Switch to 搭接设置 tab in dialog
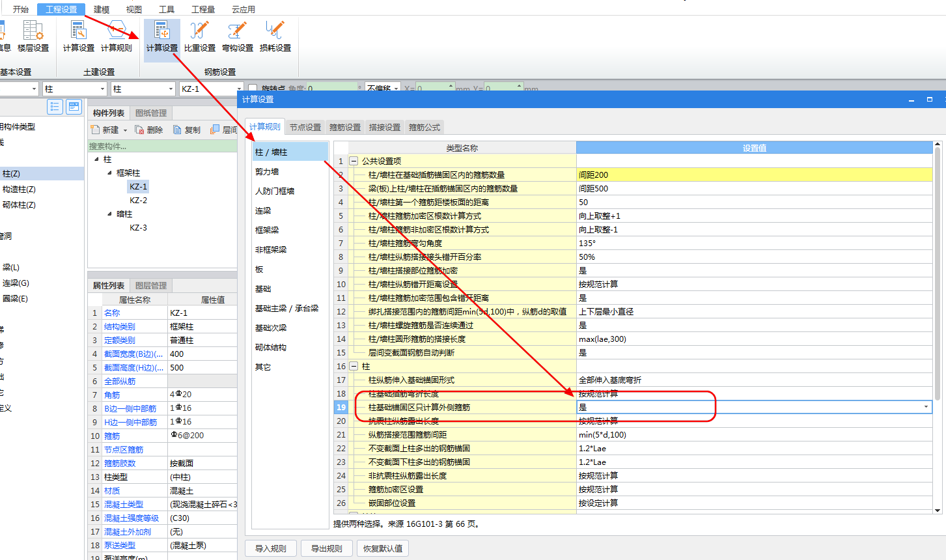Screen dimensions: 946x560 pos(385,128)
